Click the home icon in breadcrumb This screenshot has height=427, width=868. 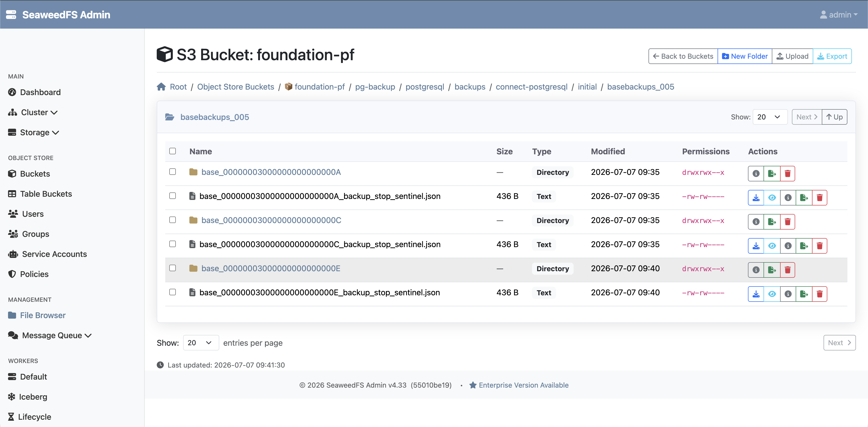(161, 87)
